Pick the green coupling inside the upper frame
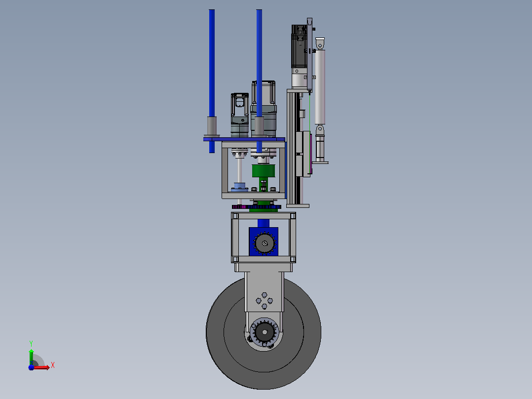Screen dimensions: 532x399 pyautogui.click(x=264, y=171)
